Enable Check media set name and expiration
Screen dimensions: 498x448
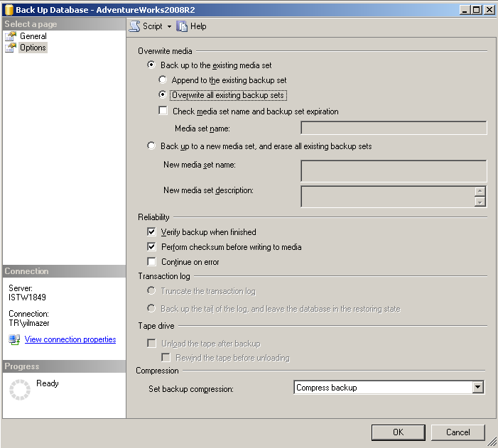point(163,111)
